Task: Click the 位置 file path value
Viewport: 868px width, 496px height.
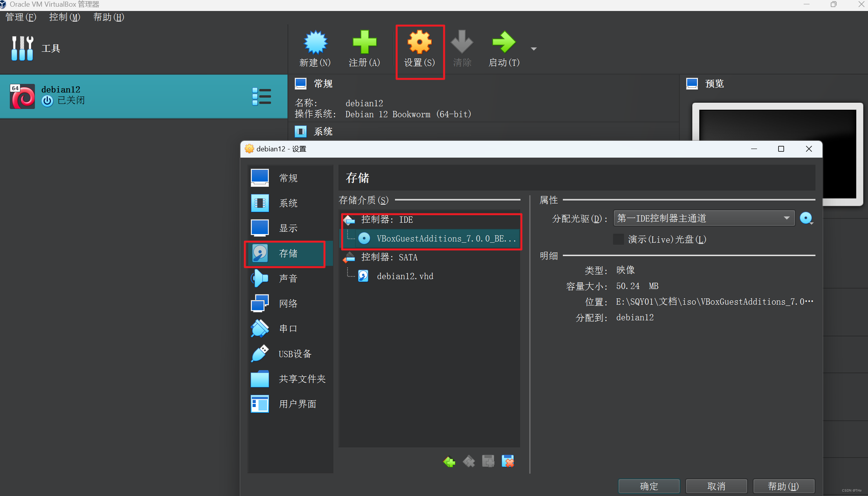Action: point(715,302)
